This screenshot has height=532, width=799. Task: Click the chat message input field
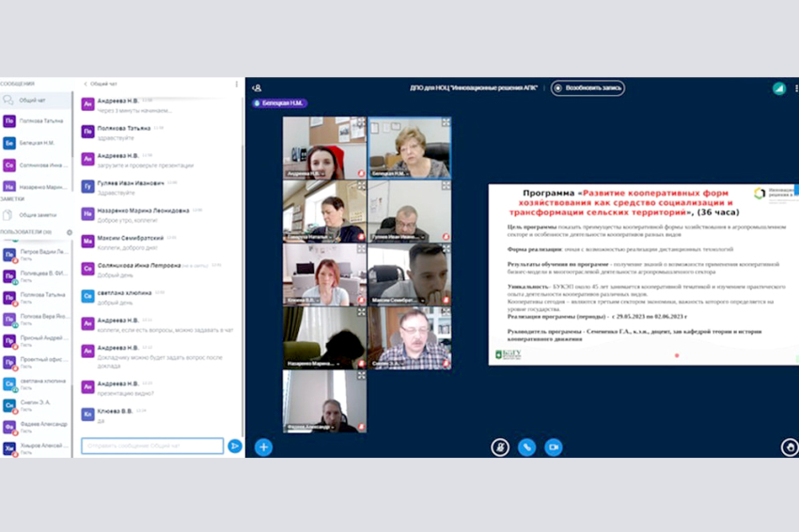coord(152,446)
